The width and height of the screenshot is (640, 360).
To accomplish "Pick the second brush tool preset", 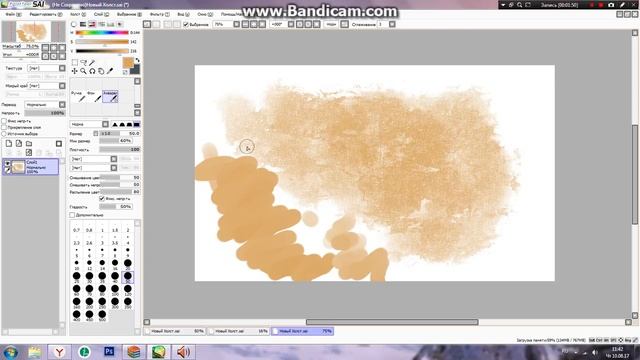I will click(x=94, y=96).
